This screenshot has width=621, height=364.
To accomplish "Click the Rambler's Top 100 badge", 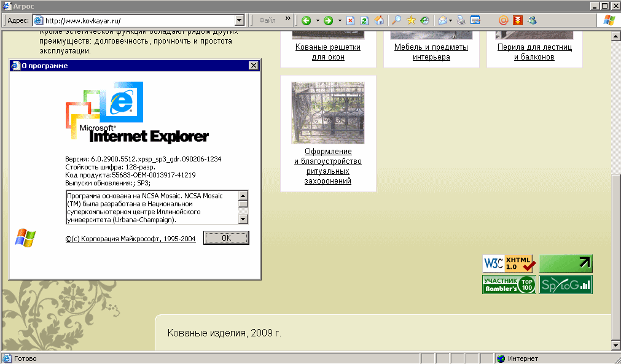I will (x=509, y=284).
